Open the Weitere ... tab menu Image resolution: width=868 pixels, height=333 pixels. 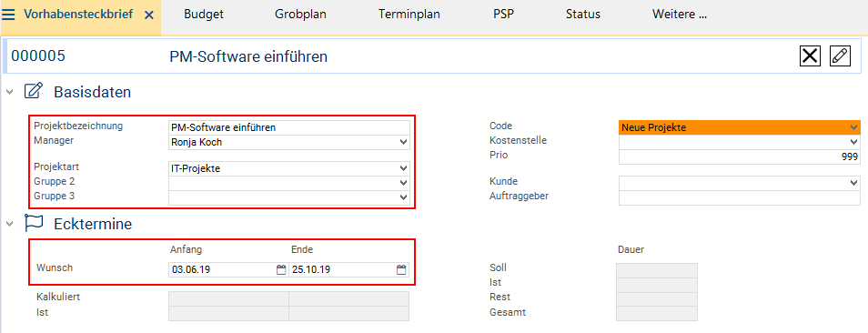click(680, 15)
